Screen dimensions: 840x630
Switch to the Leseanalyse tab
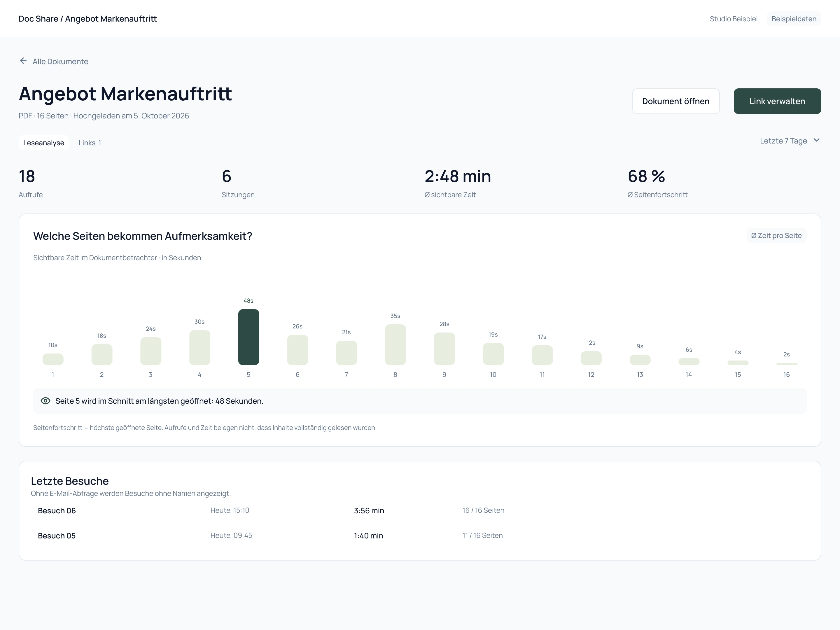pyautogui.click(x=44, y=143)
